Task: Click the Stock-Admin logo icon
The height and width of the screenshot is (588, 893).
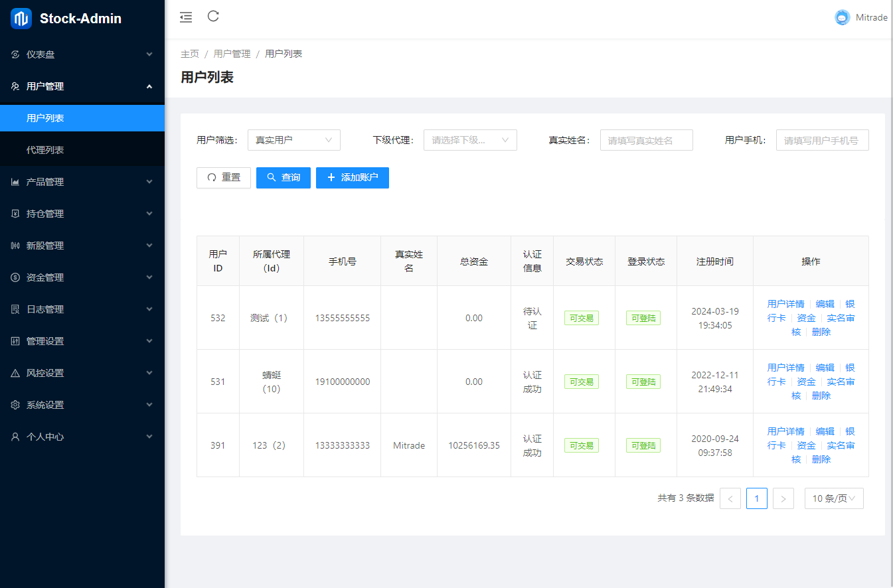Action: (21, 19)
